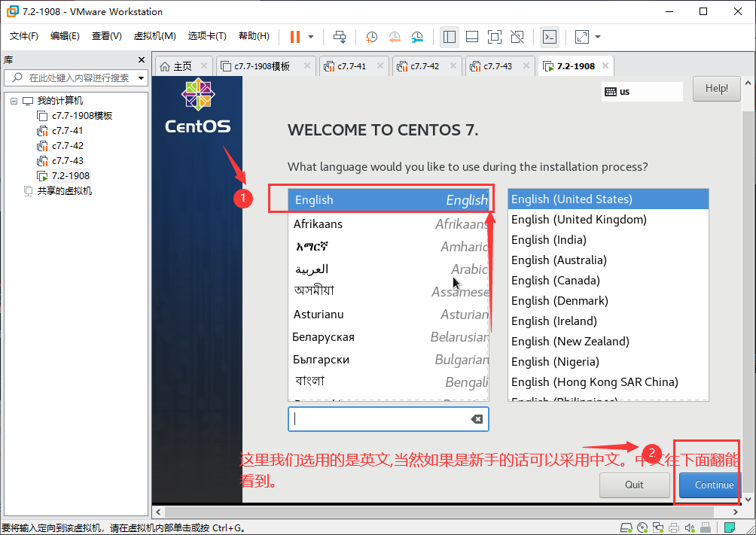Image resolution: width=756 pixels, height=535 pixels.
Task: Click the Help! button
Action: tap(716, 89)
